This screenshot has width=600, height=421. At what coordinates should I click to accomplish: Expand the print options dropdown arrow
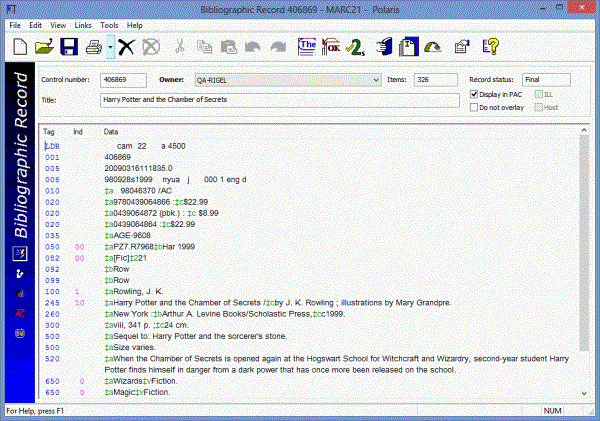click(110, 47)
